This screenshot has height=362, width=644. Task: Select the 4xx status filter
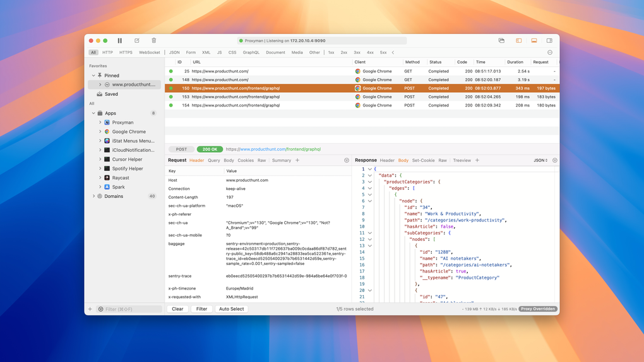370,52
